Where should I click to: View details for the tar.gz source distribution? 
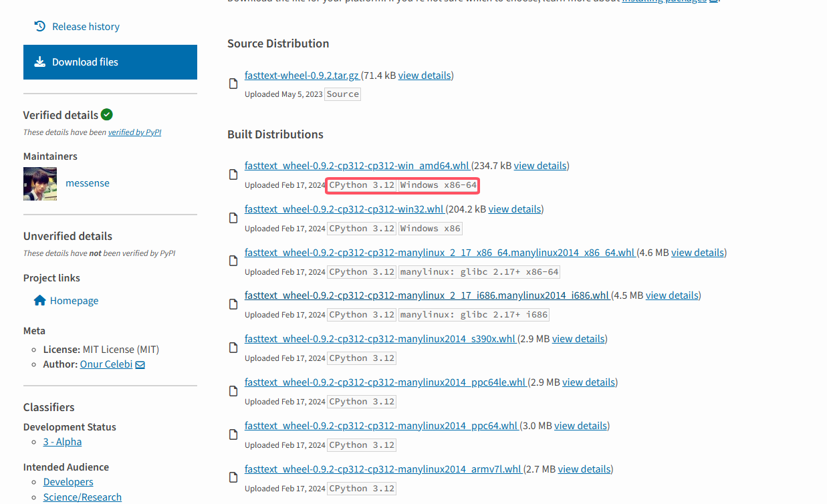425,76
